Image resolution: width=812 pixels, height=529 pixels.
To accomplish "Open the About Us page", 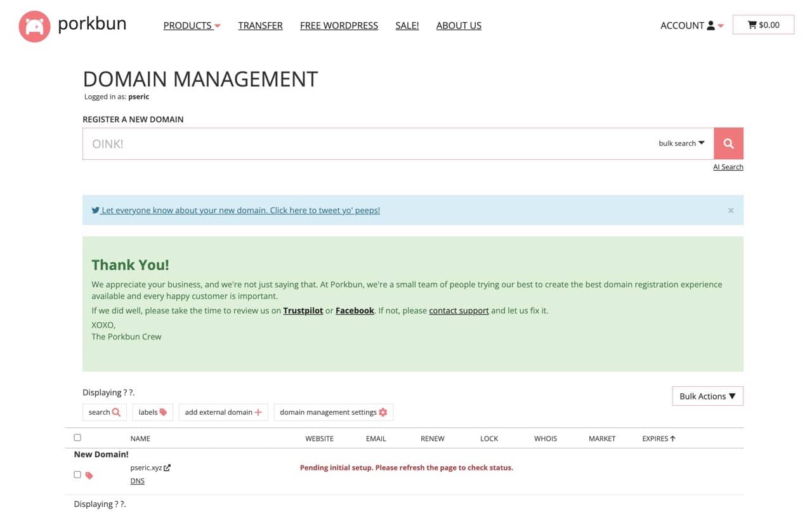I will pos(459,25).
